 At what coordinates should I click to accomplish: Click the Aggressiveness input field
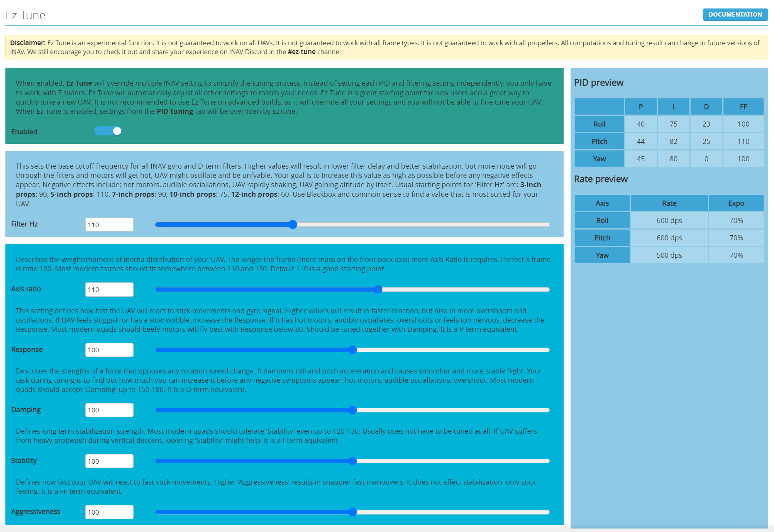[x=109, y=512]
